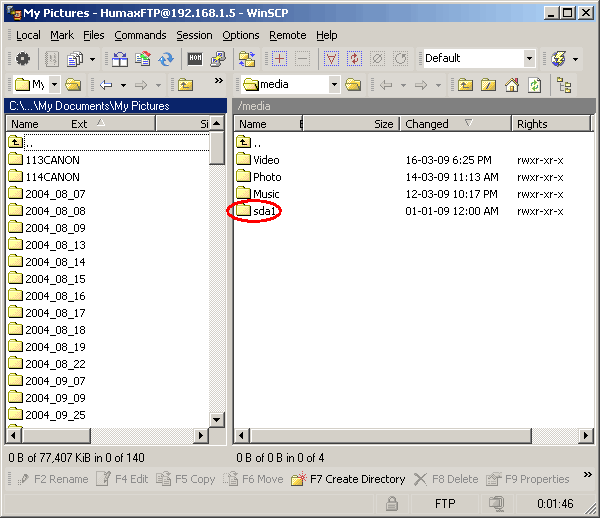Open local drive selector dropdown

pos(54,85)
